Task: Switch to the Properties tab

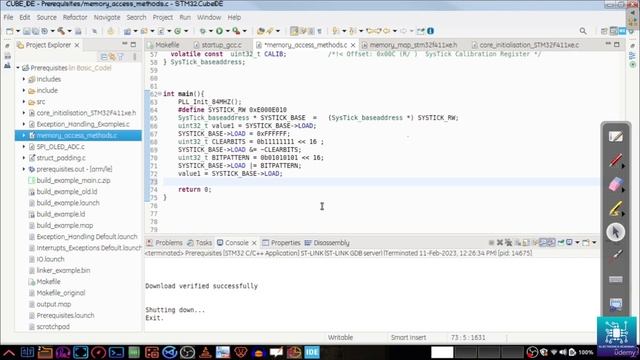Action: pos(281,243)
